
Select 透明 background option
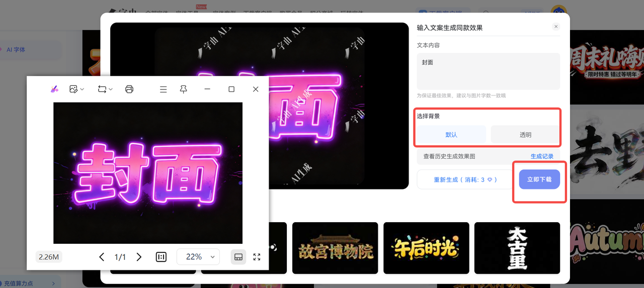click(x=525, y=135)
